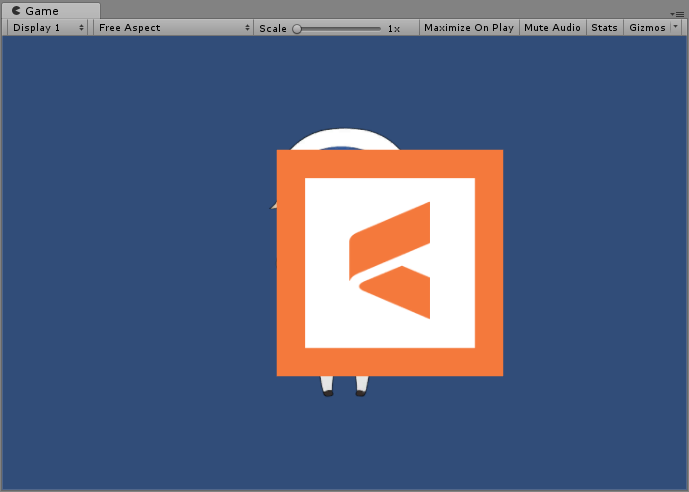Image resolution: width=689 pixels, height=492 pixels.
Task: Toggle the Stats overlay
Action: point(604,28)
